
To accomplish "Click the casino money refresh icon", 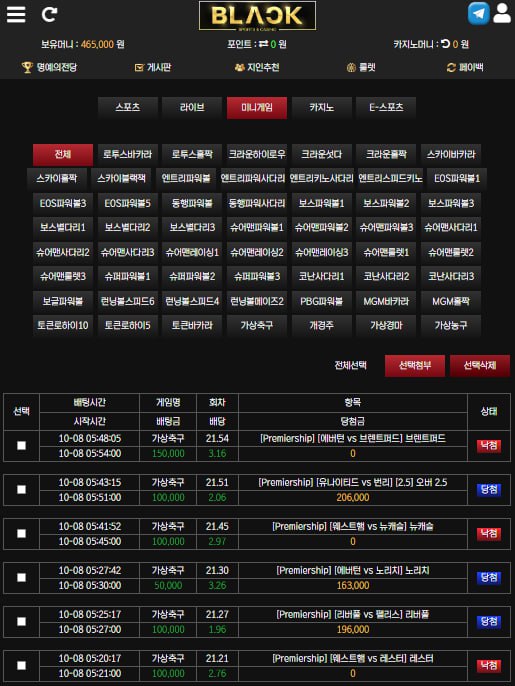I will point(445,44).
